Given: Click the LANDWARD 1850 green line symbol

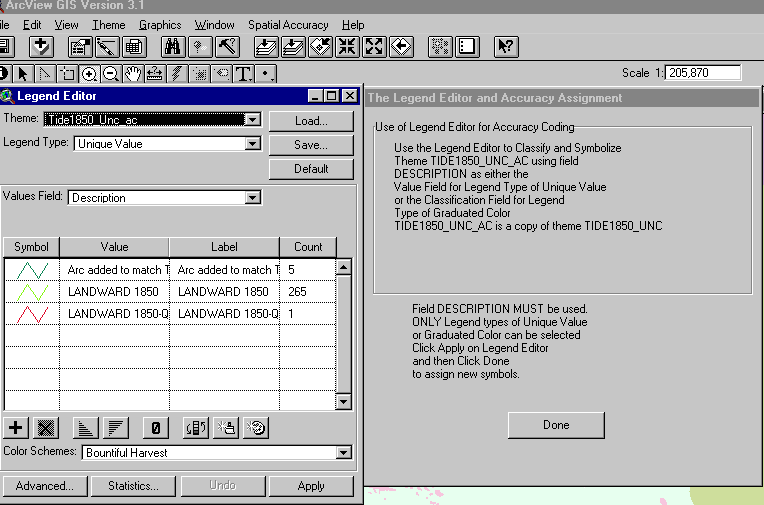Looking at the screenshot, I should [x=33, y=292].
